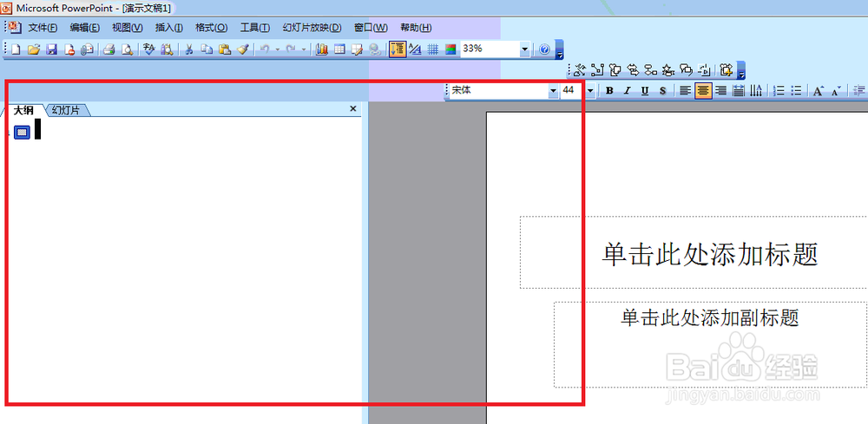Screen dimensions: 868x424
Task: Open the 幻灯片放映(D) menu
Action: click(312, 28)
